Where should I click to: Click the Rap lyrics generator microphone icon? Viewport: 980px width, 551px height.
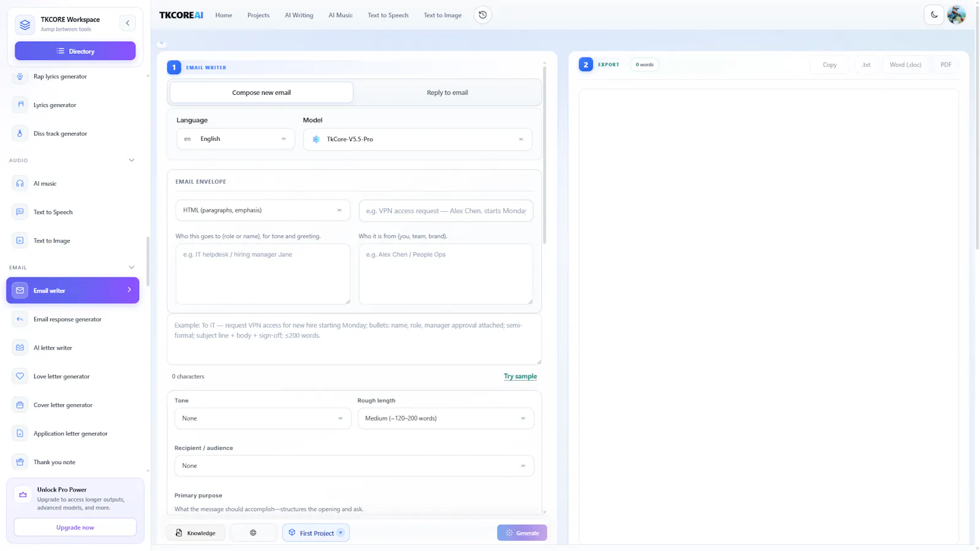[x=20, y=77]
